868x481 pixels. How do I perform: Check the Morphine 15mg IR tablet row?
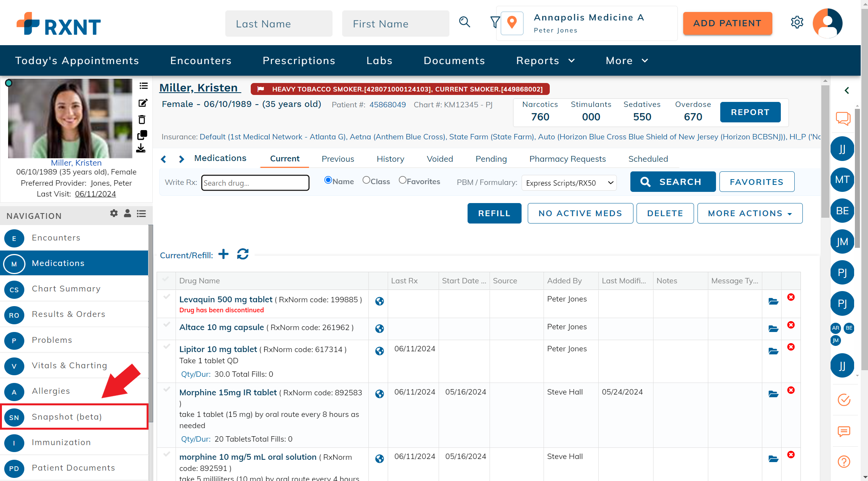point(167,389)
